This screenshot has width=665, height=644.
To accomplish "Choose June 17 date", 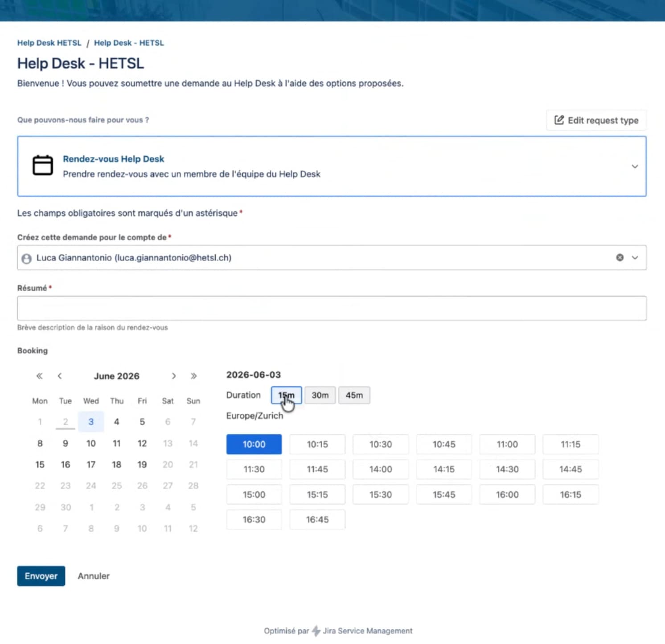I will [x=91, y=465].
